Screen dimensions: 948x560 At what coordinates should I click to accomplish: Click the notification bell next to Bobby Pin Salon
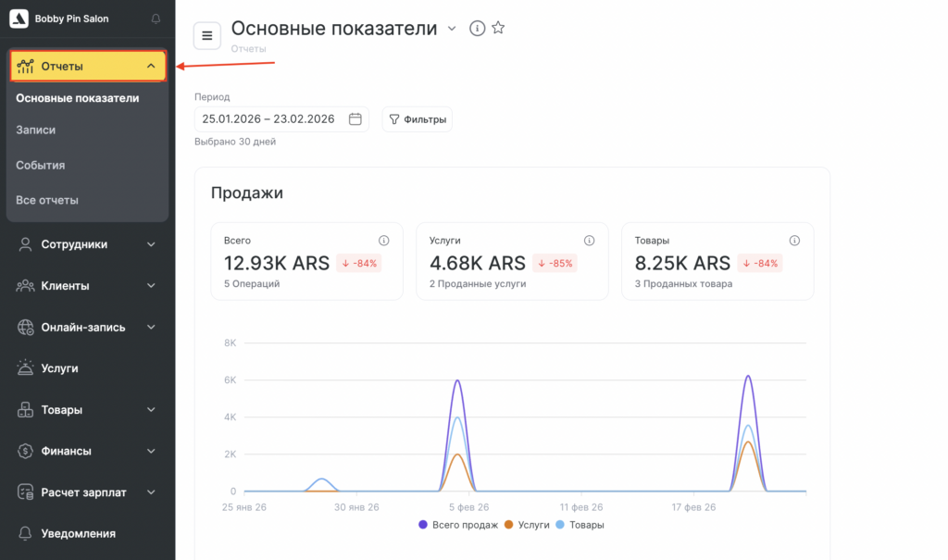tap(156, 19)
